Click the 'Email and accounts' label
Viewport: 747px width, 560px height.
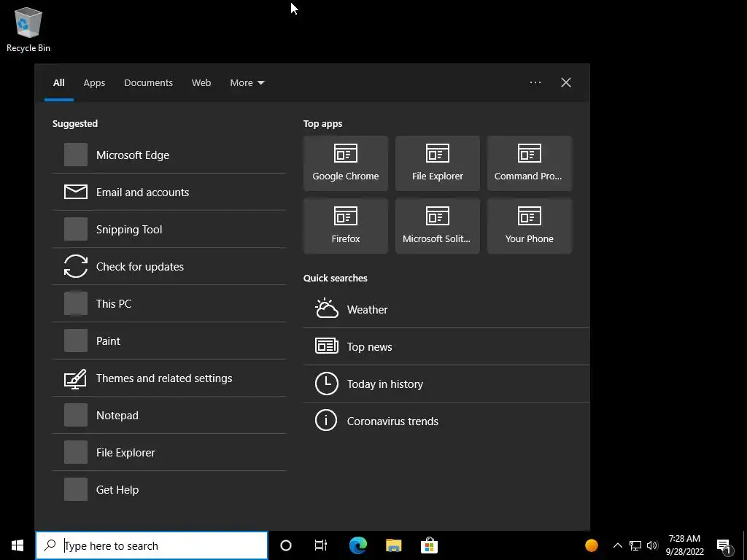point(142,192)
